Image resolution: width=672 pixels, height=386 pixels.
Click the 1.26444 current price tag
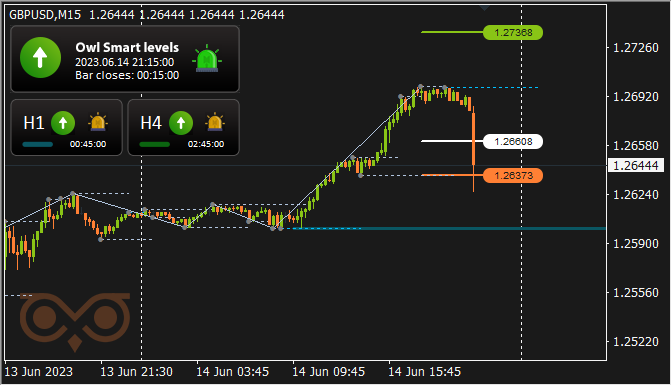pyautogui.click(x=636, y=165)
